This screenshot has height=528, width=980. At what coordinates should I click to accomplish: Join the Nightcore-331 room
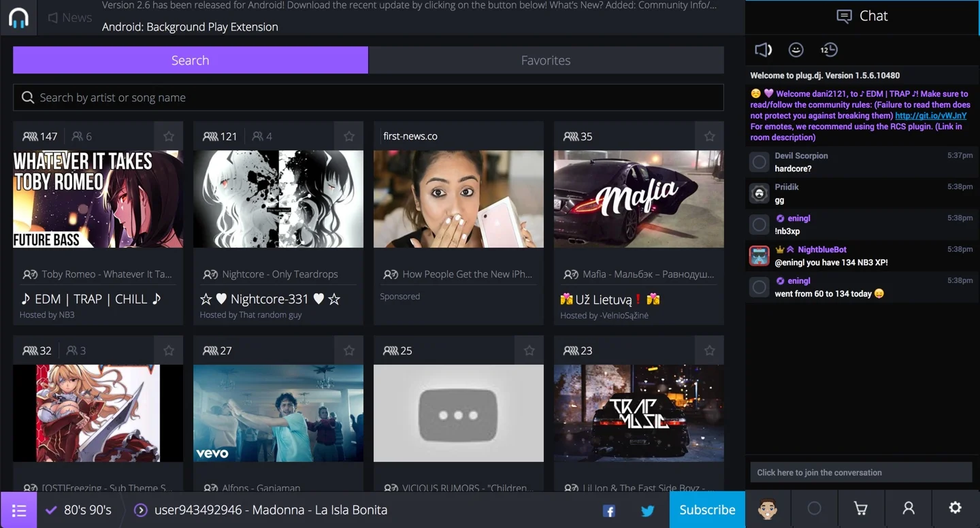(x=270, y=299)
